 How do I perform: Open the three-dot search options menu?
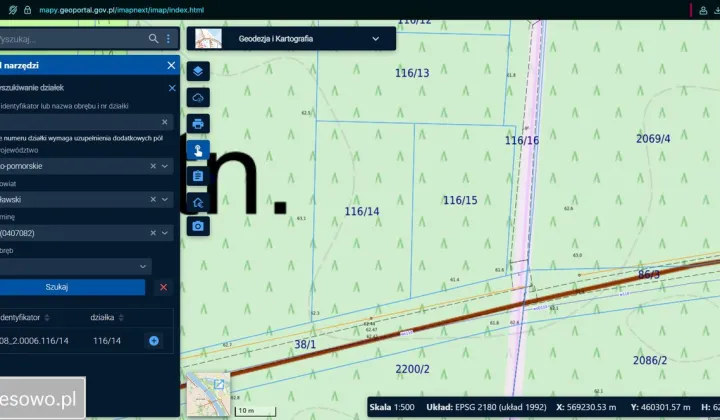168,39
